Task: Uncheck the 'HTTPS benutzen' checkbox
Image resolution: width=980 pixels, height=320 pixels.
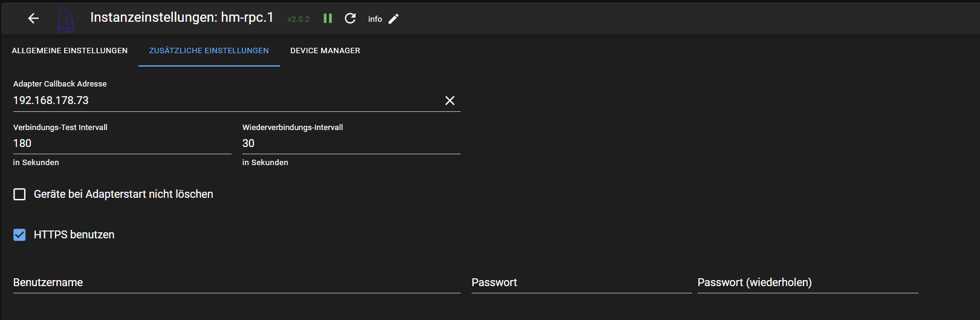Action: pos(20,235)
